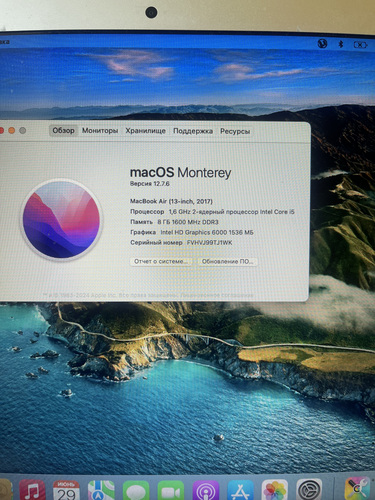Click the macOS Monterey logo image
Image resolution: width=375 pixels, height=500 pixels.
coord(61,219)
